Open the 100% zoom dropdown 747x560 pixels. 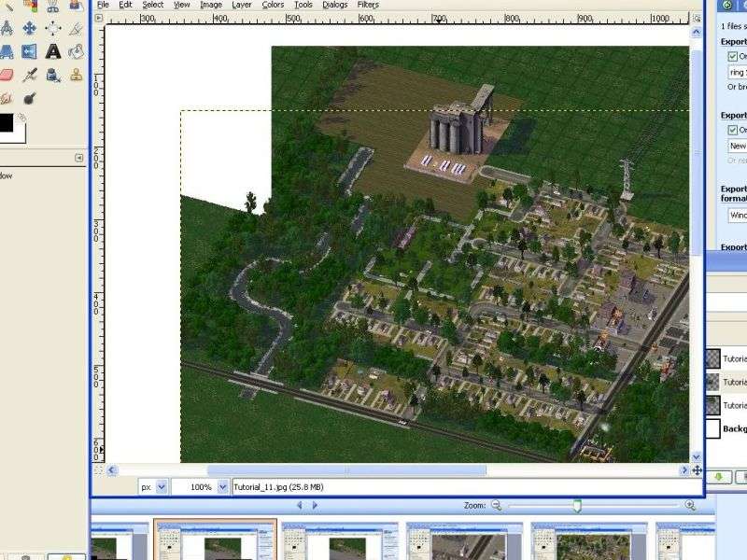[x=222, y=486]
